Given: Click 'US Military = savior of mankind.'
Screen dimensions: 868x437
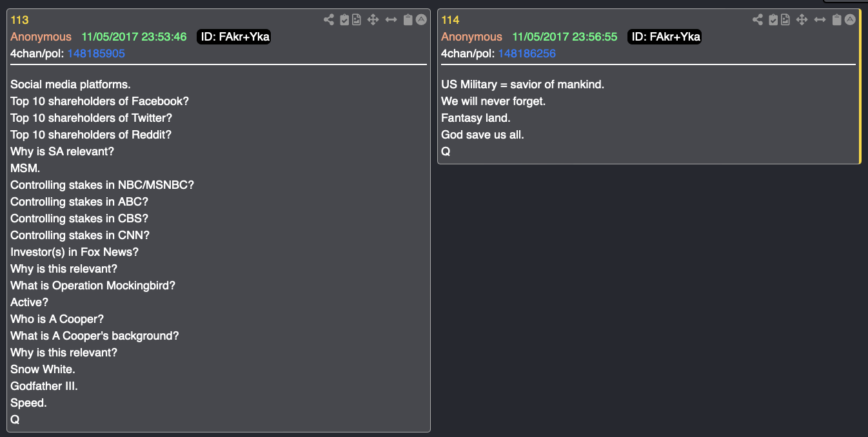Looking at the screenshot, I should click(x=522, y=84).
